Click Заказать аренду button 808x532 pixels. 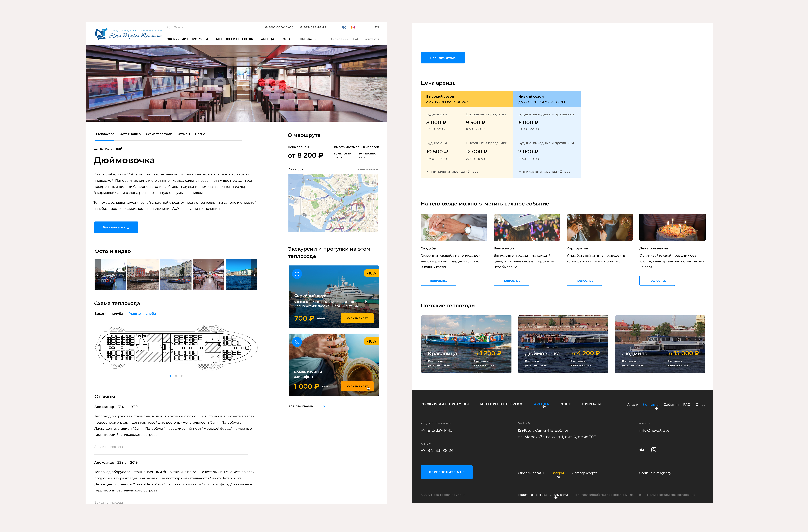116,227
